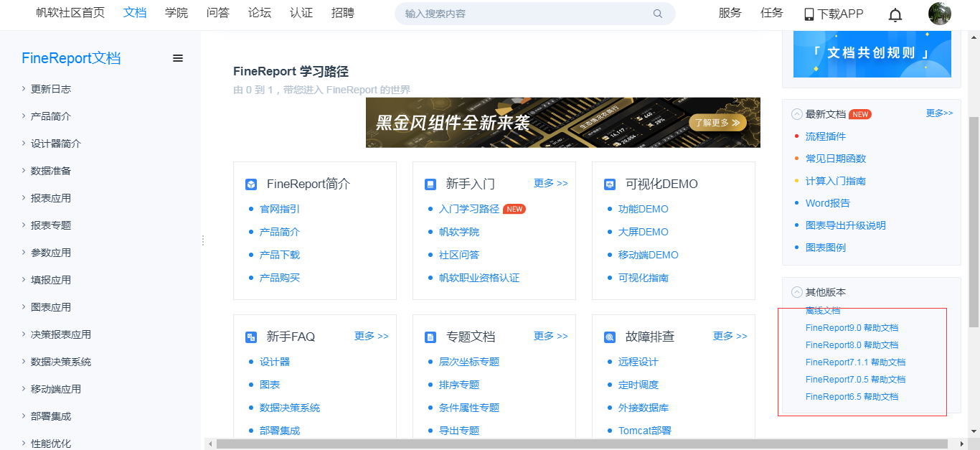The width and height of the screenshot is (980, 450).
Task: Open the 常见日期函数 document
Action: (x=836, y=159)
